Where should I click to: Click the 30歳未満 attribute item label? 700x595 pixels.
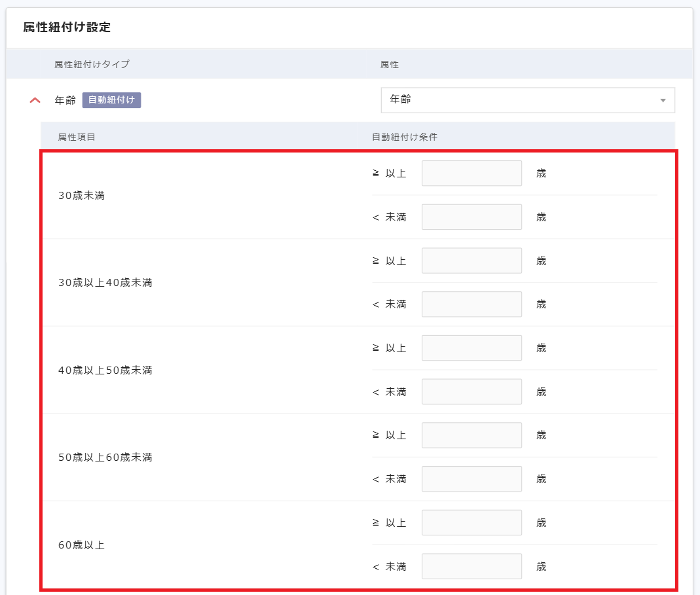[82, 195]
